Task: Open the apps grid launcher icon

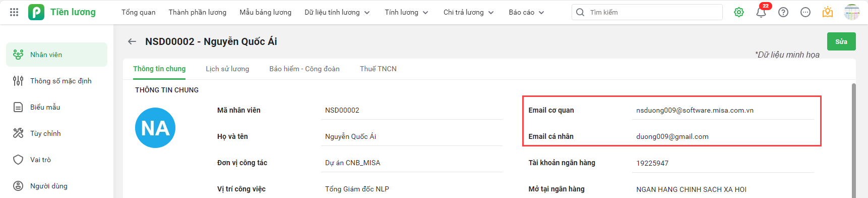Action: pos(14,12)
